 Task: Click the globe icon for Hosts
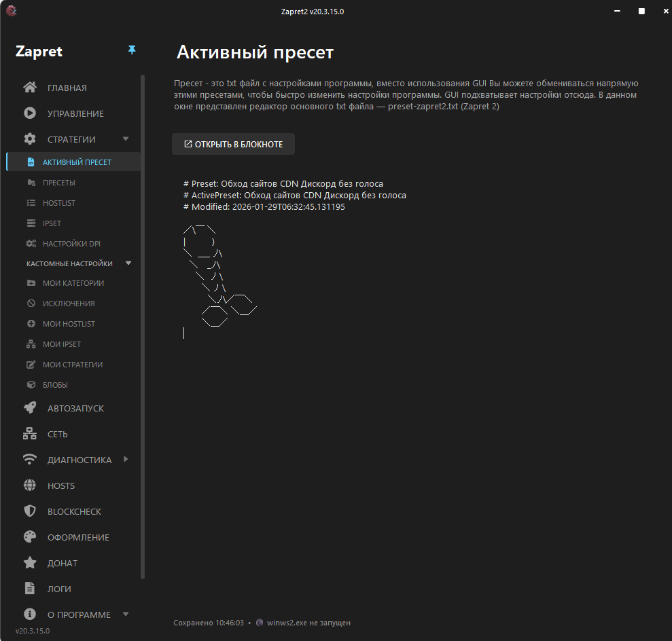tap(30, 486)
